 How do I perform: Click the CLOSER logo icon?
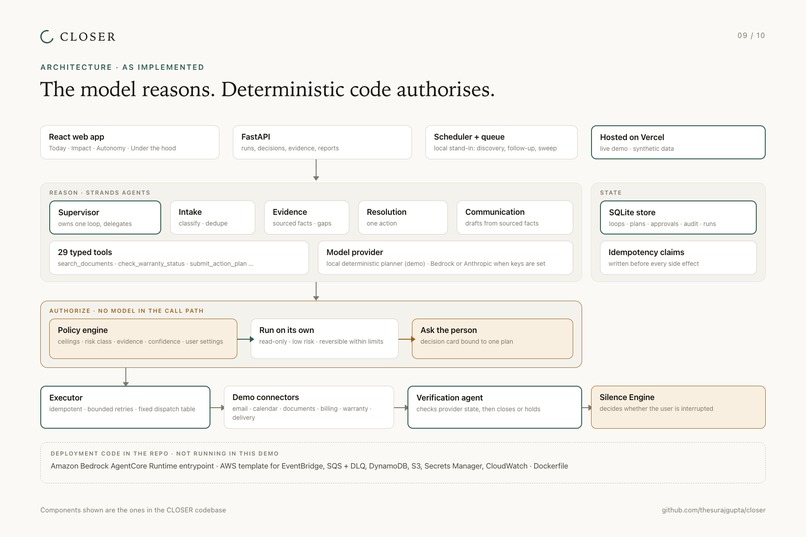pos(47,36)
